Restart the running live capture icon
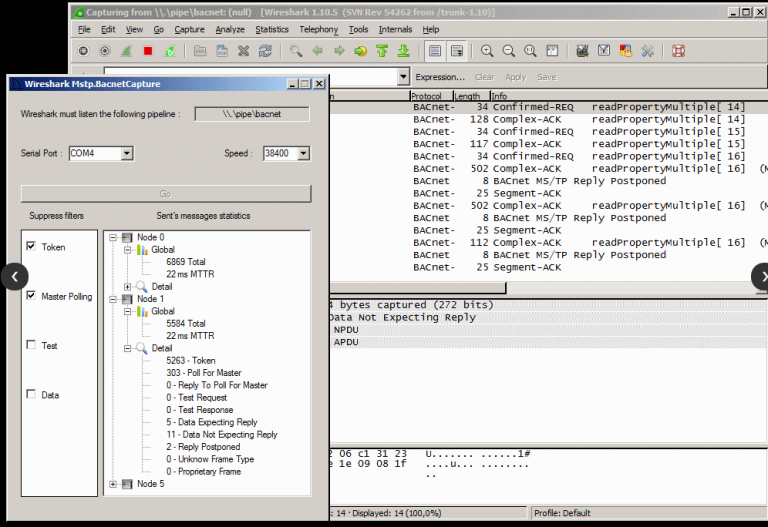The width and height of the screenshot is (768, 527). click(x=169, y=51)
